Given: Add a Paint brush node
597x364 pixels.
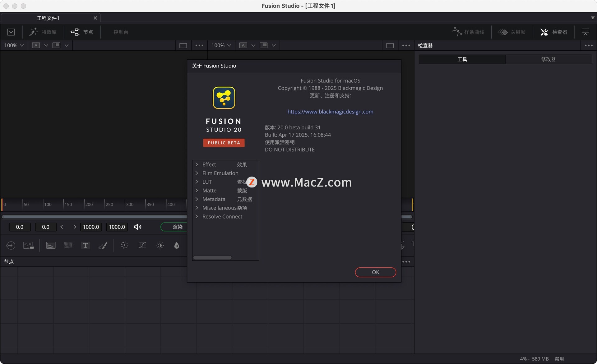Looking at the screenshot, I should (103, 245).
